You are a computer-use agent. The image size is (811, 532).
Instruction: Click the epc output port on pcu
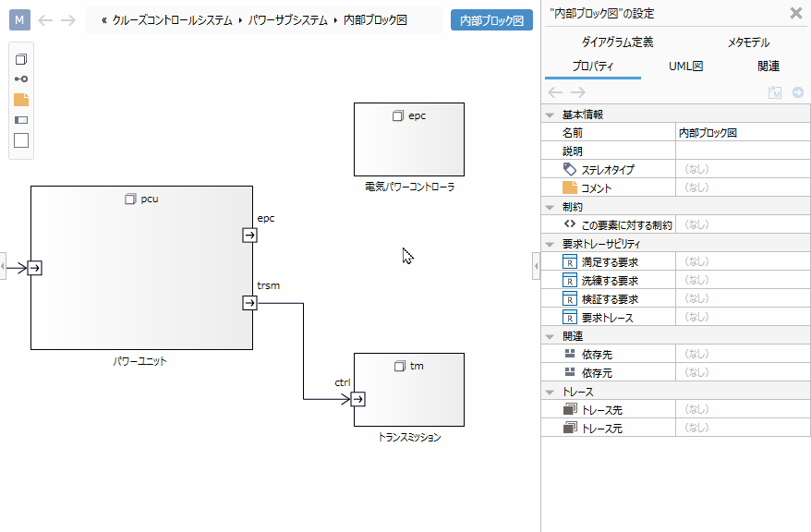pyautogui.click(x=249, y=236)
